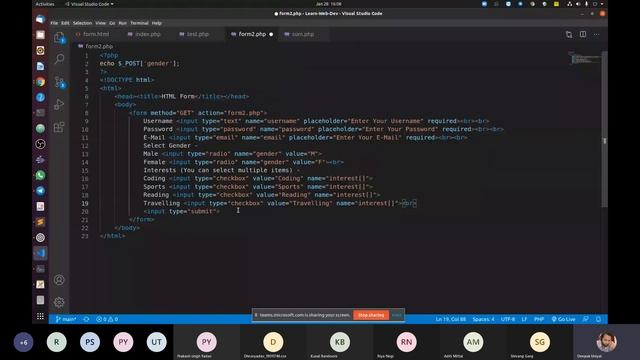Open the clock and calendar in top bar
Screen dimensions: 640x360
[x=329, y=4]
